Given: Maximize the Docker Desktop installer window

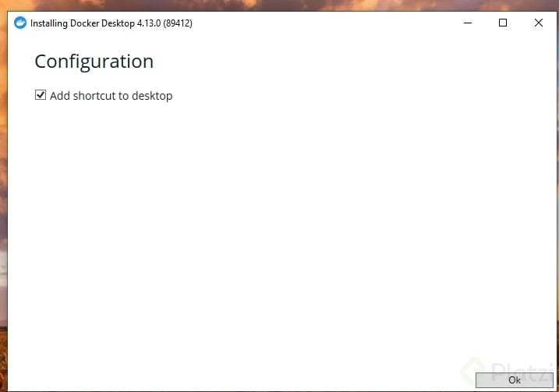Looking at the screenshot, I should pos(503,23).
